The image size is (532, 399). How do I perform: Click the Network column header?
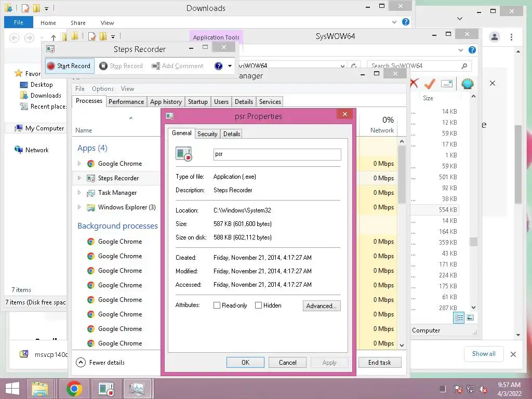coord(382,130)
